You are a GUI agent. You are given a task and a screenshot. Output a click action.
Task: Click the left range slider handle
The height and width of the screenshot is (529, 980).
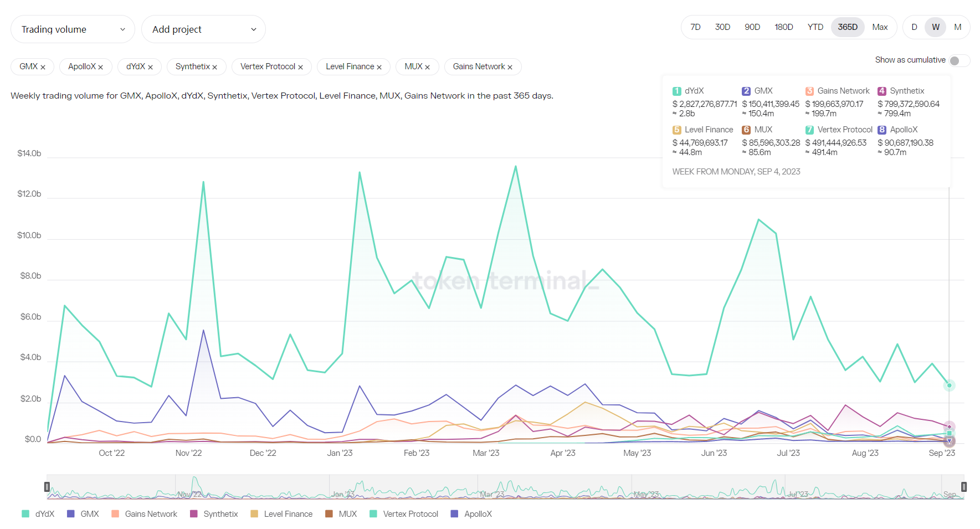(x=47, y=487)
